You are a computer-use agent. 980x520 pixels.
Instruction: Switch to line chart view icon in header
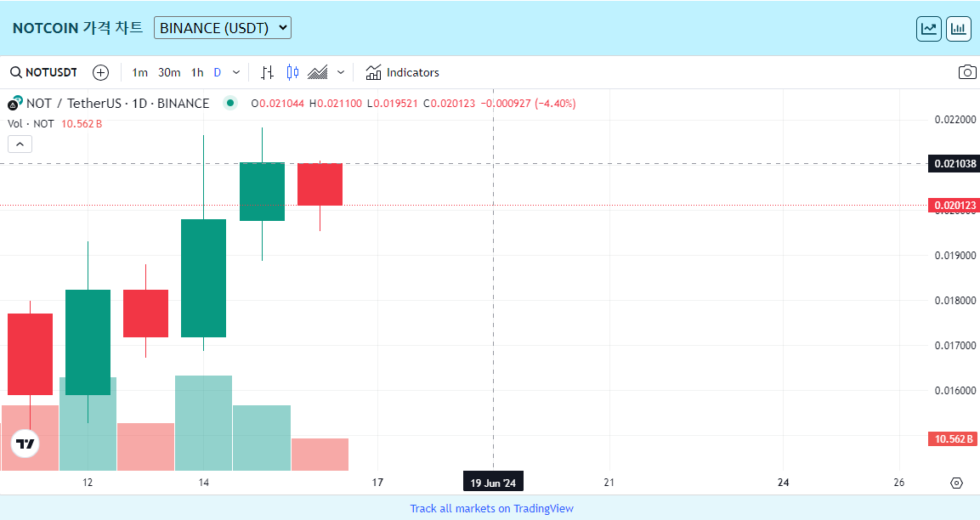pyautogui.click(x=929, y=29)
